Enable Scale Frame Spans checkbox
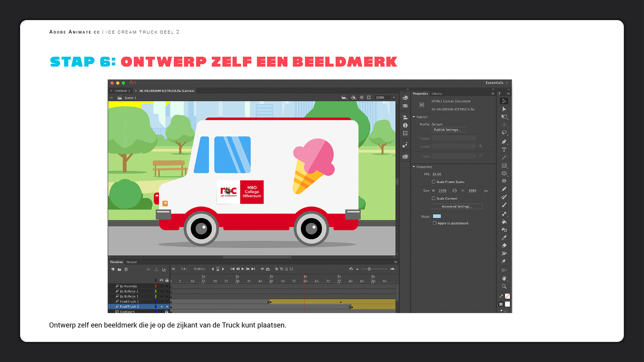Viewport: 644px width, 362px height. [434, 182]
